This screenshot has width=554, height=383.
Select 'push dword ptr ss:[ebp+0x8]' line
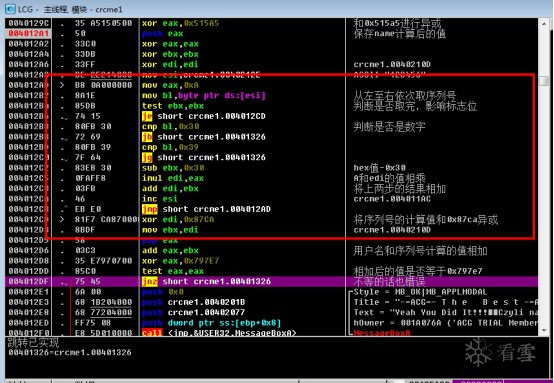pos(212,323)
